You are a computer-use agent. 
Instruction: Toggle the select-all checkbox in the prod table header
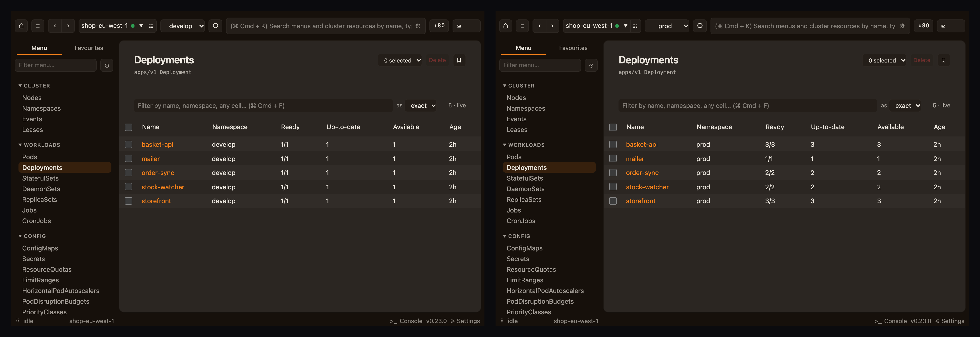[x=613, y=127]
